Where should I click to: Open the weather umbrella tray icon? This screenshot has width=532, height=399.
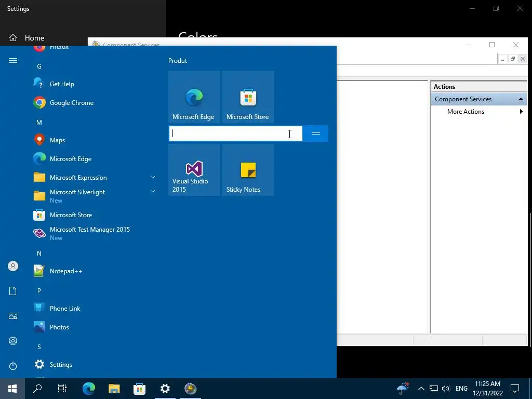pos(403,389)
